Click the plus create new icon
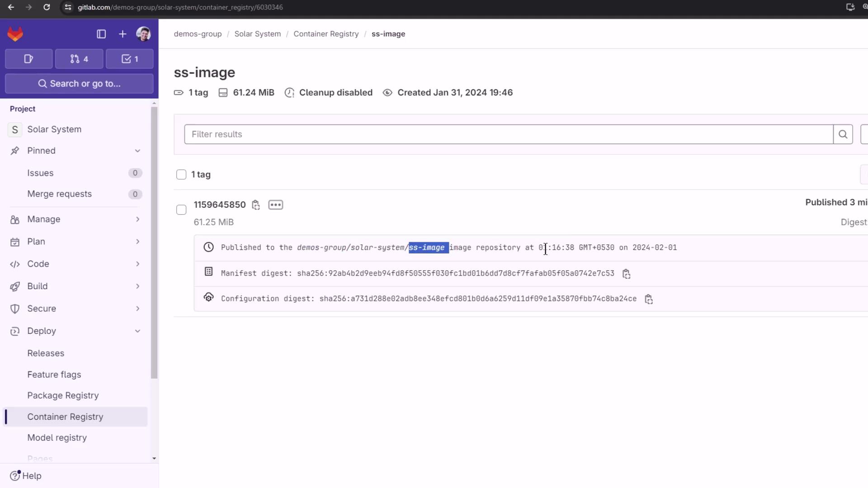868x488 pixels. (x=123, y=34)
